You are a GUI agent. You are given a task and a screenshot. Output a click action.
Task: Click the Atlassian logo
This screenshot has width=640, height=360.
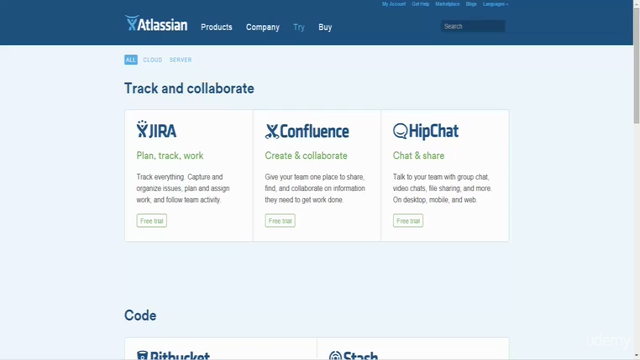pos(156,24)
